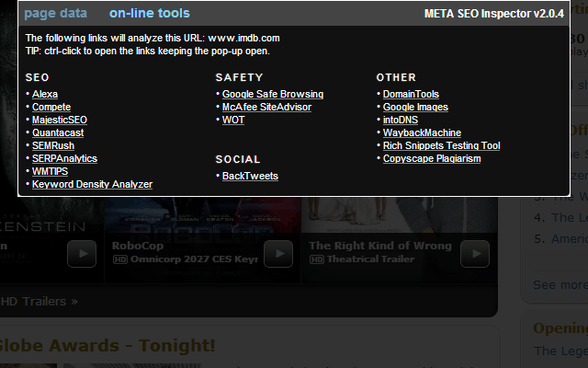Switch to the page data tab
This screenshot has height=368, width=588.
click(55, 14)
